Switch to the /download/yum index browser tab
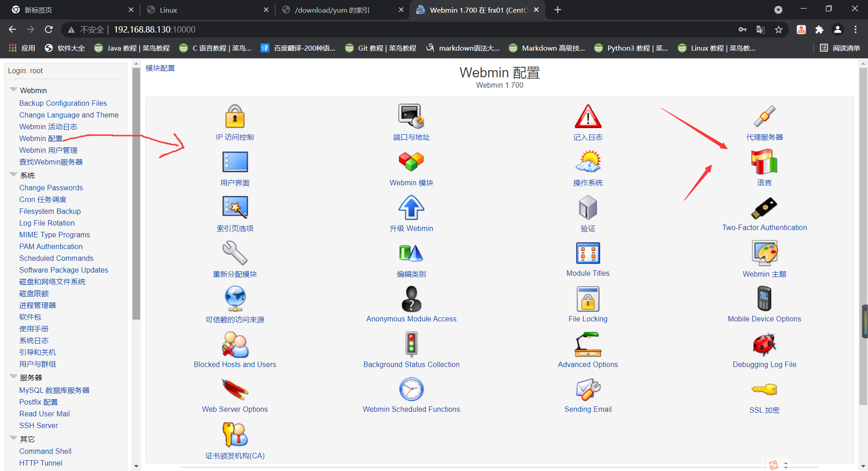 pyautogui.click(x=342, y=10)
